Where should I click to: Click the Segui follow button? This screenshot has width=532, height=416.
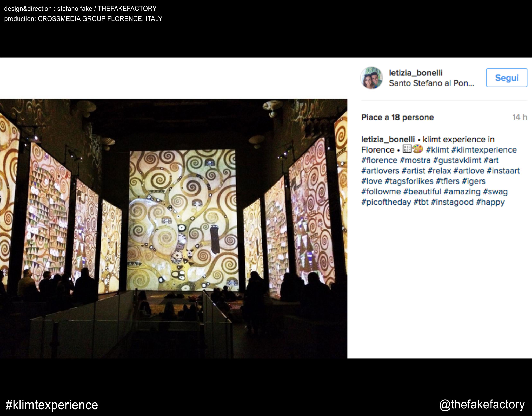(507, 78)
